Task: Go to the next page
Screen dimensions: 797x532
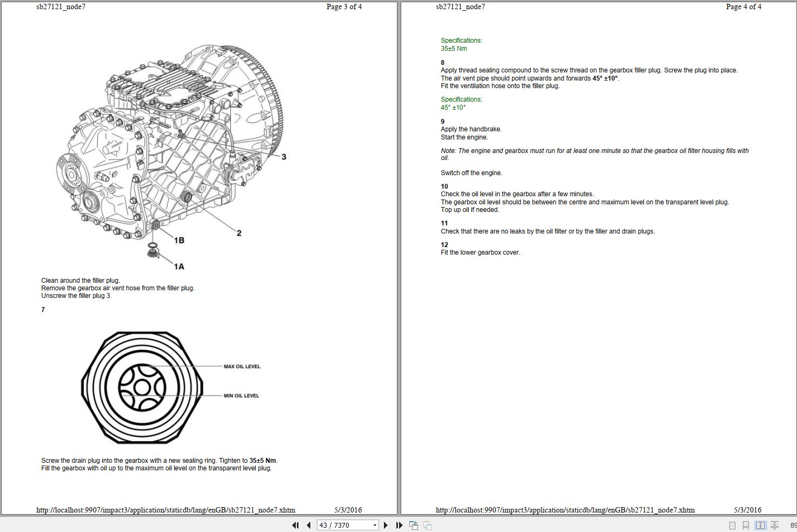Action: coord(386,525)
